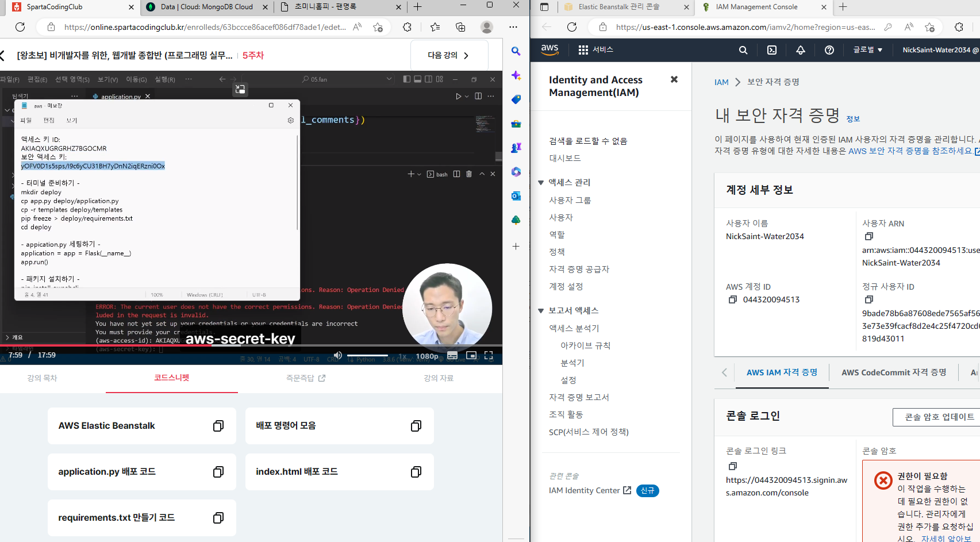The image size is (980, 542).
Task: Open 사용자 in IAM navigation
Action: 561,217
